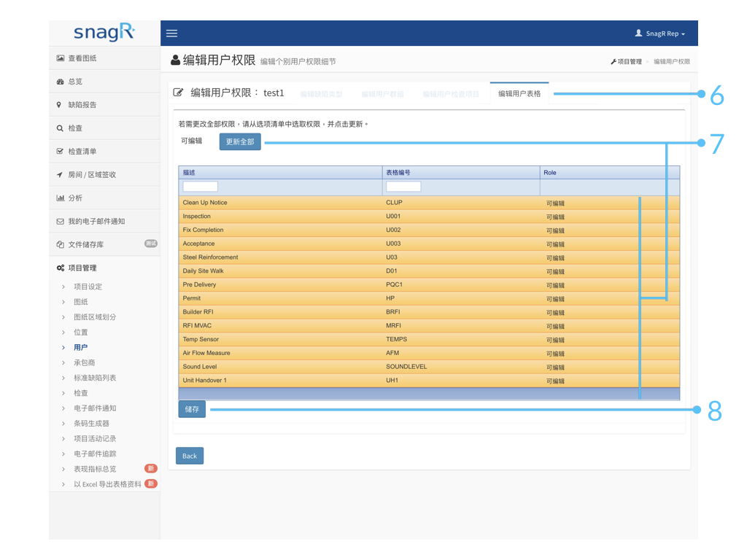Select 条码生成器 submenu item
This screenshot has width=747, height=560.
(x=91, y=424)
